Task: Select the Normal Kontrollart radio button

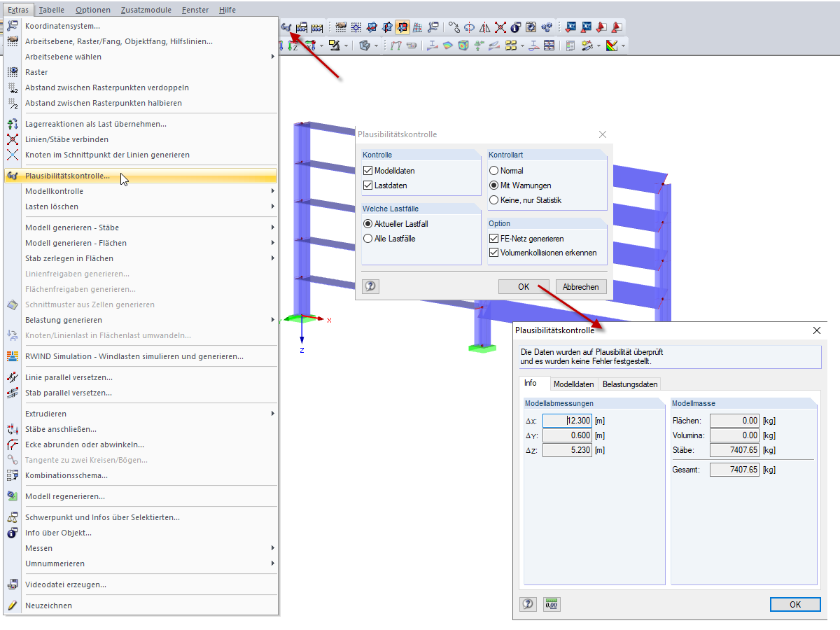Action: click(x=494, y=171)
